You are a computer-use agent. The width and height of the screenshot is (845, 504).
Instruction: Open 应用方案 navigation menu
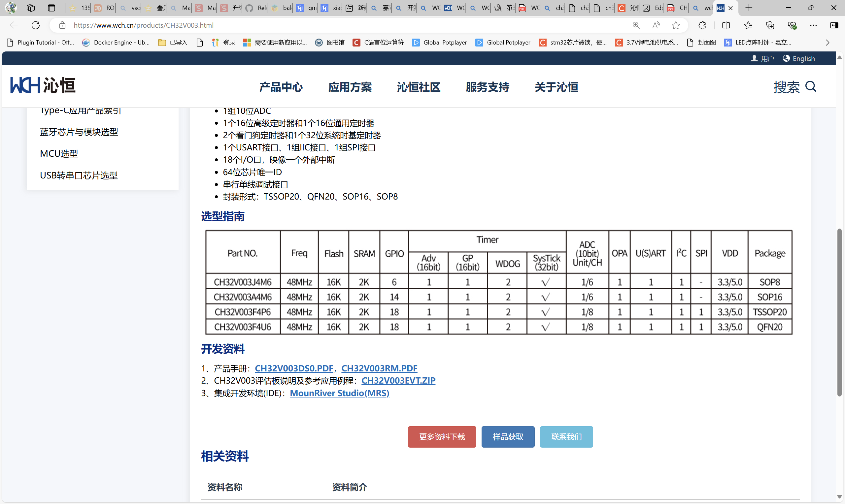[350, 87]
